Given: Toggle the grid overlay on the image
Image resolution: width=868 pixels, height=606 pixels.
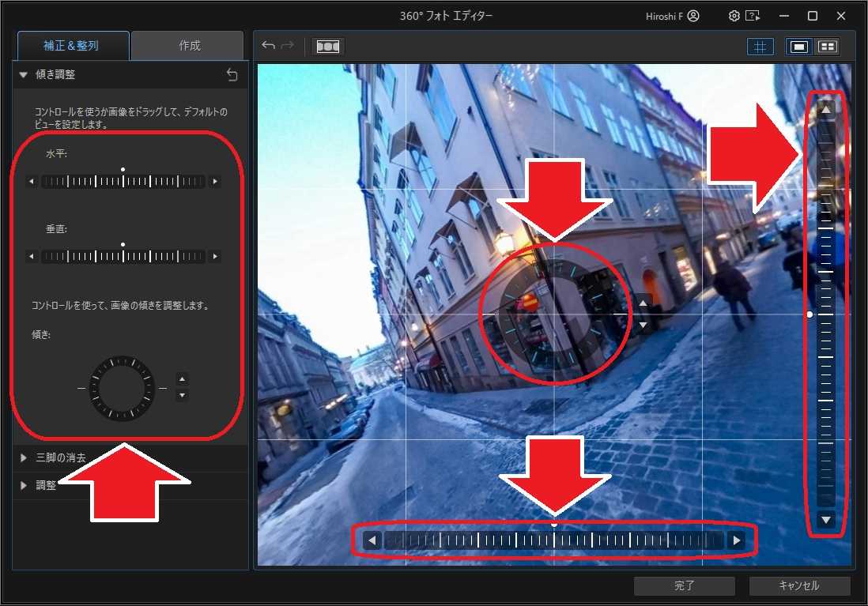Looking at the screenshot, I should (x=760, y=46).
